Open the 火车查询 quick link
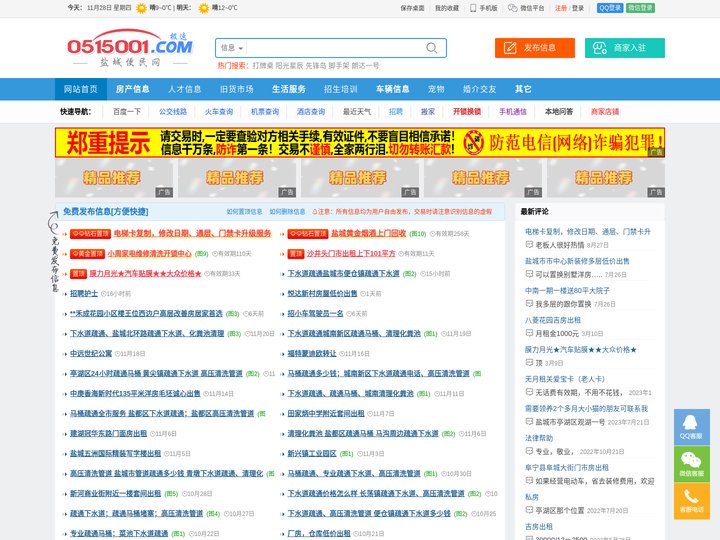The width and height of the screenshot is (720, 540). 219,112
